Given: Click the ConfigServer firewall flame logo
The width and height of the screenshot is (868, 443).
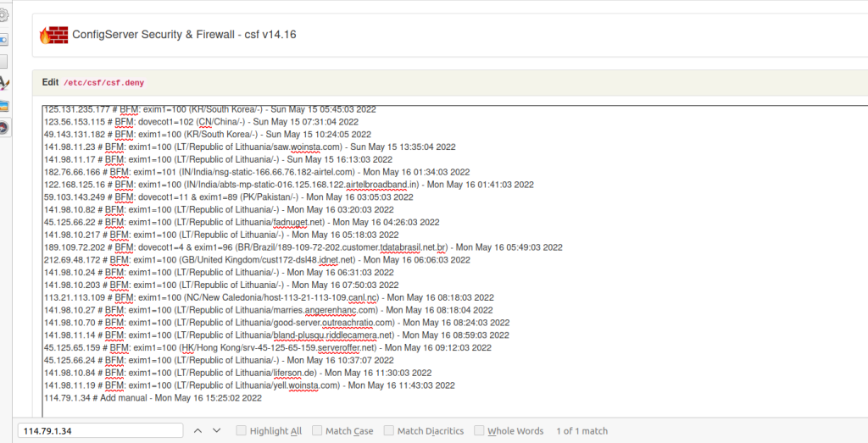Looking at the screenshot, I should click(x=53, y=35).
